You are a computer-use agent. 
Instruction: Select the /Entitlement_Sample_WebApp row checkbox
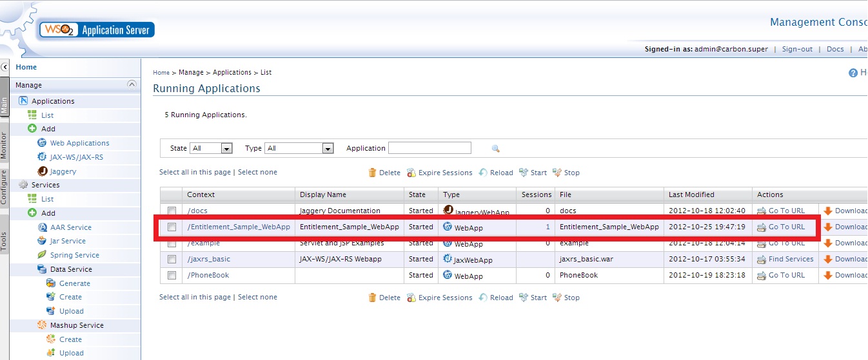[172, 227]
